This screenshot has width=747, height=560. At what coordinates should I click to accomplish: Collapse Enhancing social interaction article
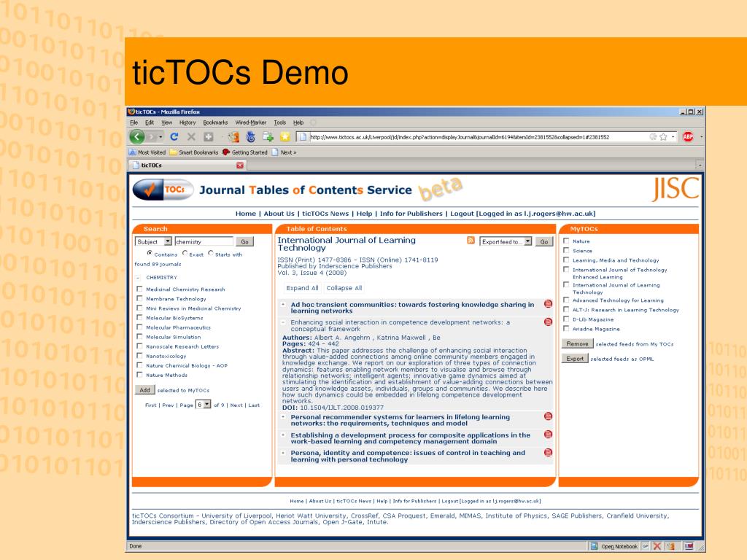coord(283,322)
